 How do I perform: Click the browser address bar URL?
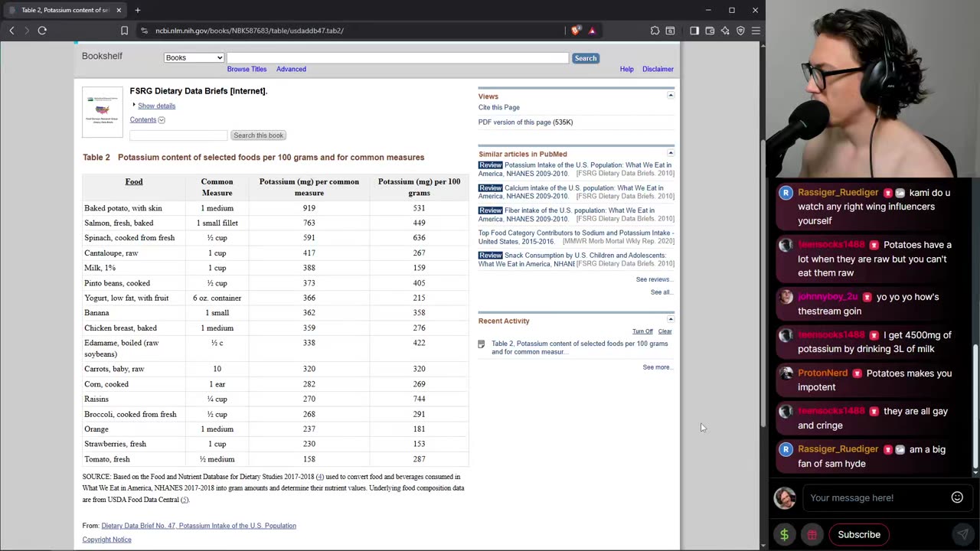(249, 31)
